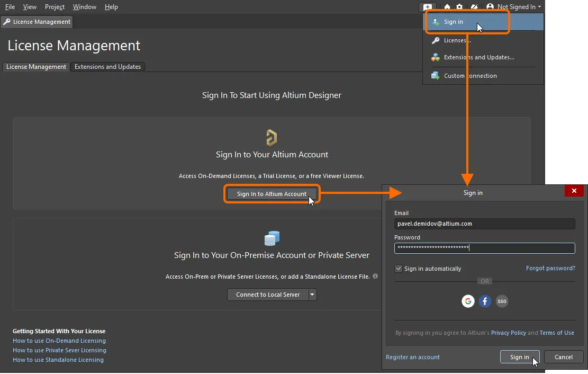Open the Help menu
The image size is (588, 374).
[111, 7]
